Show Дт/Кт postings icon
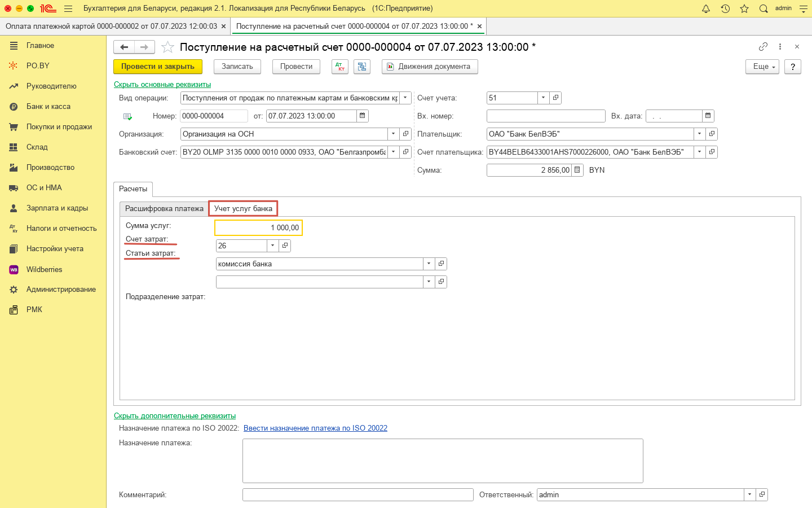 coord(340,67)
